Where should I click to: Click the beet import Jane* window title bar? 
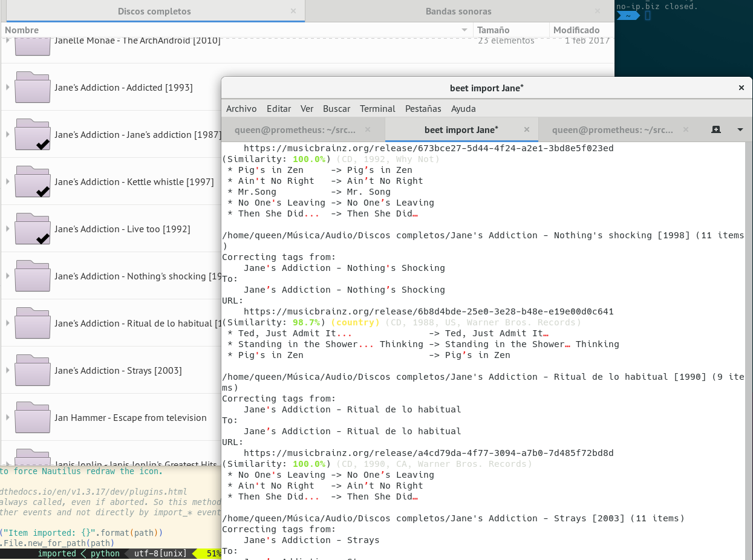486,88
